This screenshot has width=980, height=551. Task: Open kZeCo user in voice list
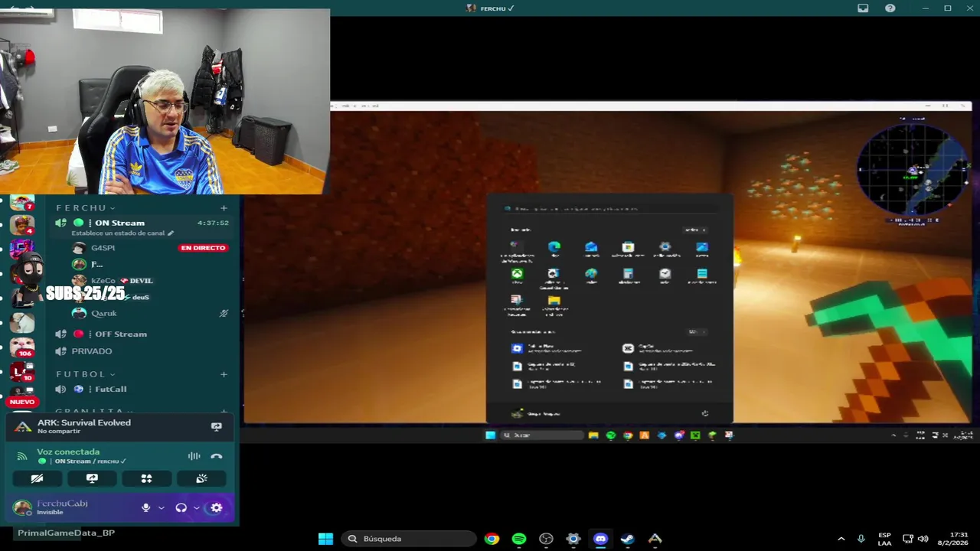[x=149, y=281]
